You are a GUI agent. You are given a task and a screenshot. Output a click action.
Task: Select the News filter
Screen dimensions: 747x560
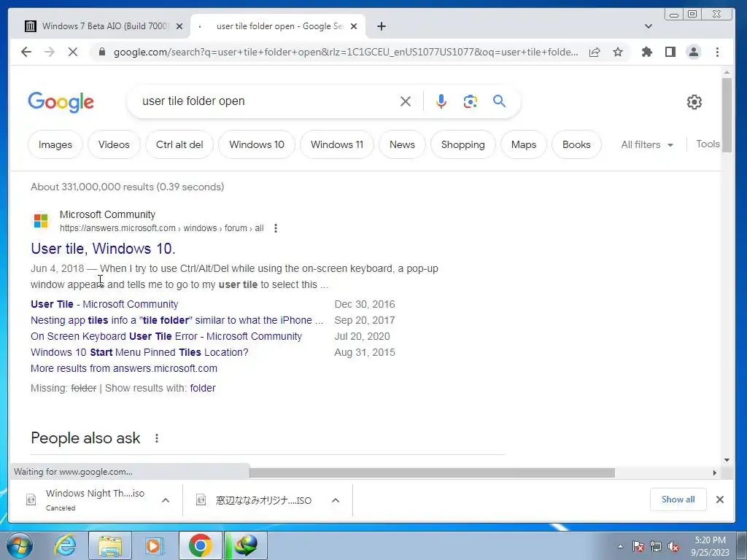click(x=402, y=144)
